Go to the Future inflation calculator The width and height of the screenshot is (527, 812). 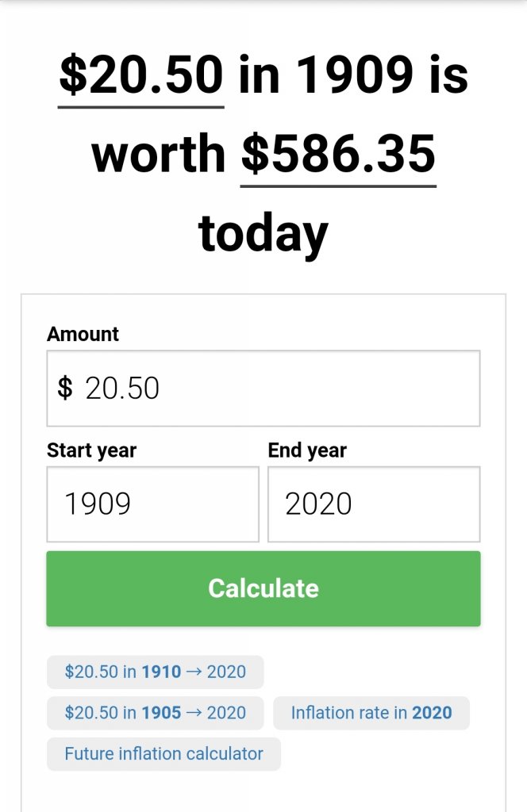click(163, 753)
